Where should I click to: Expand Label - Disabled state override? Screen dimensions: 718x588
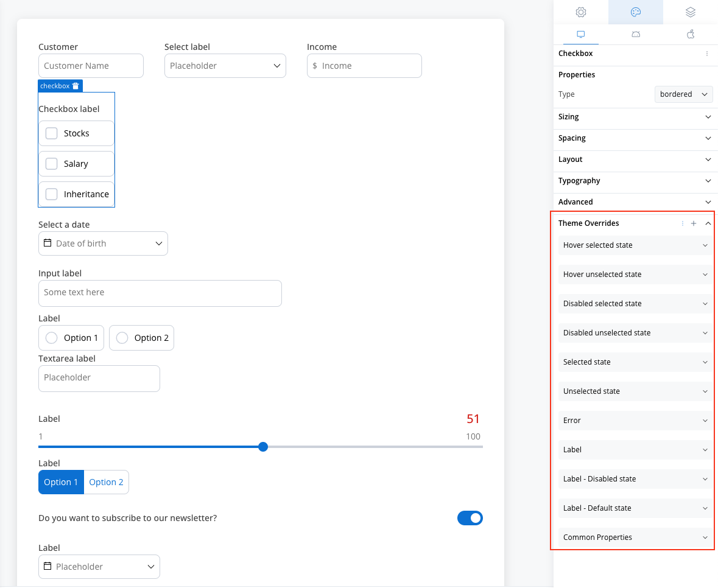pos(635,479)
